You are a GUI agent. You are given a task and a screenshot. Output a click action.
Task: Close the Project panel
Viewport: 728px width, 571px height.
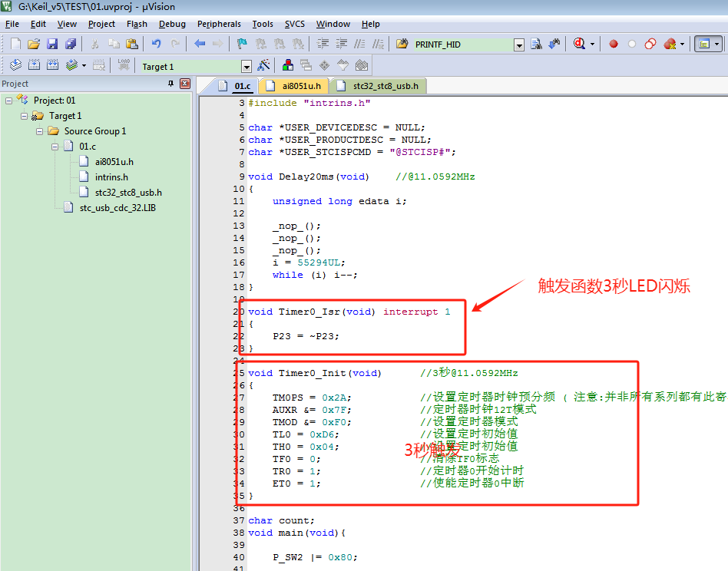coord(185,84)
